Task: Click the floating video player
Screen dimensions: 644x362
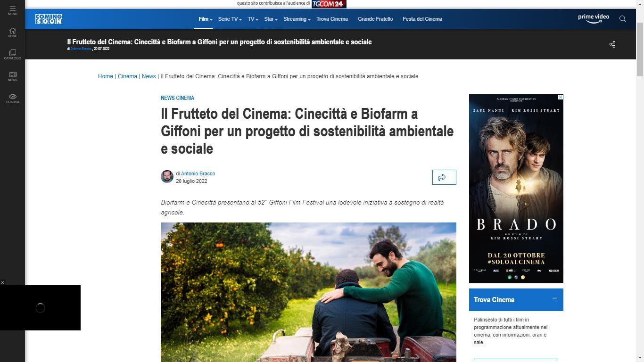Action: tap(40, 308)
